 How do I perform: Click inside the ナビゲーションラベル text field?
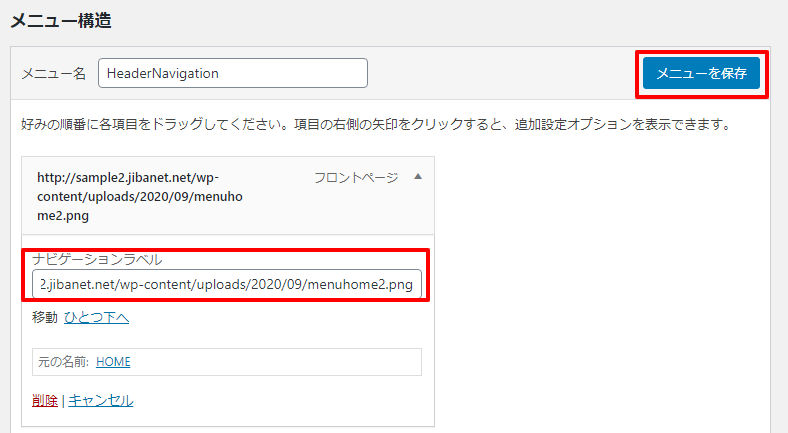(x=227, y=284)
